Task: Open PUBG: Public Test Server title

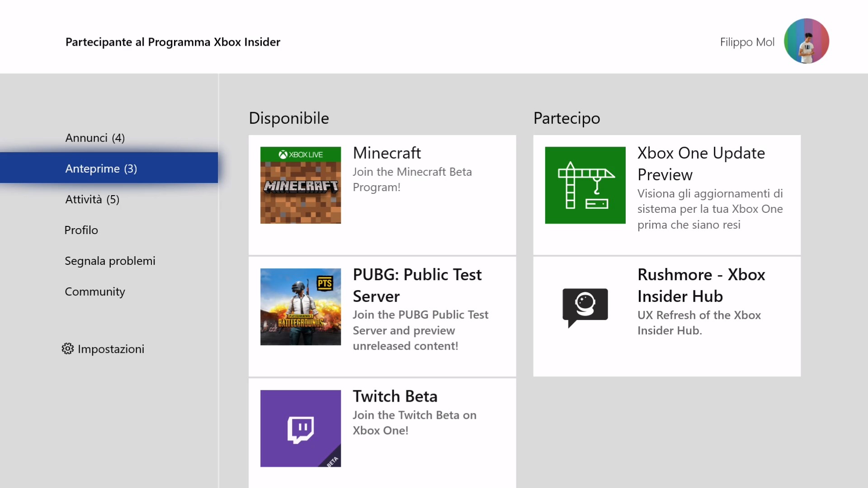Action: (417, 285)
